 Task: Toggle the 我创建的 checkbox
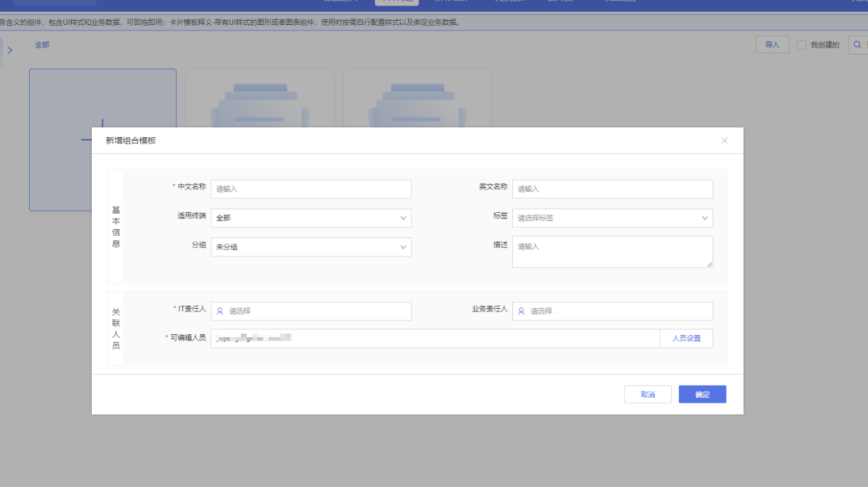[x=802, y=45]
